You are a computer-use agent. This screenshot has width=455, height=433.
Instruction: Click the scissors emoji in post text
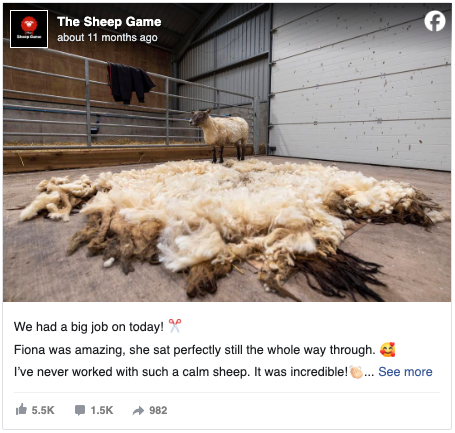point(175,326)
